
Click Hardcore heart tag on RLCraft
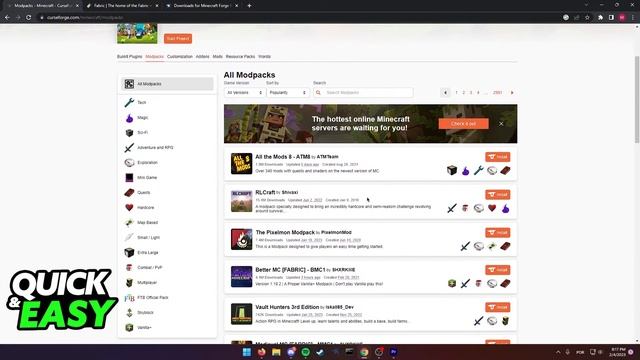(492, 208)
